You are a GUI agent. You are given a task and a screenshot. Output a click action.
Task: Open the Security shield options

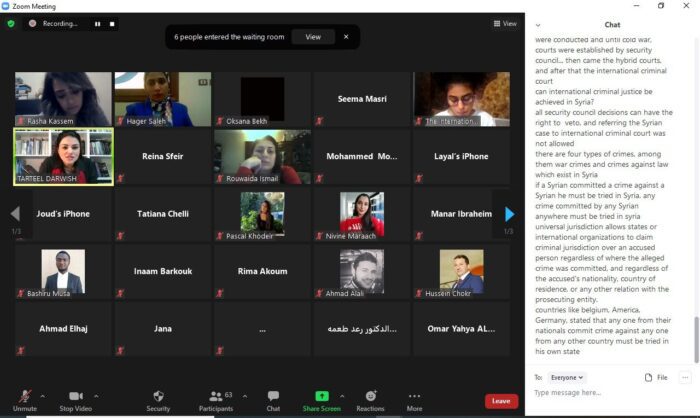[x=158, y=400]
